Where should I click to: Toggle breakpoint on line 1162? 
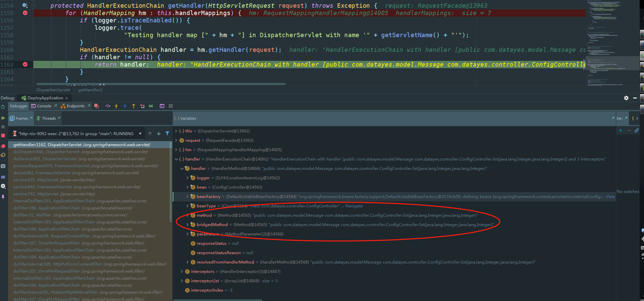click(x=25, y=64)
